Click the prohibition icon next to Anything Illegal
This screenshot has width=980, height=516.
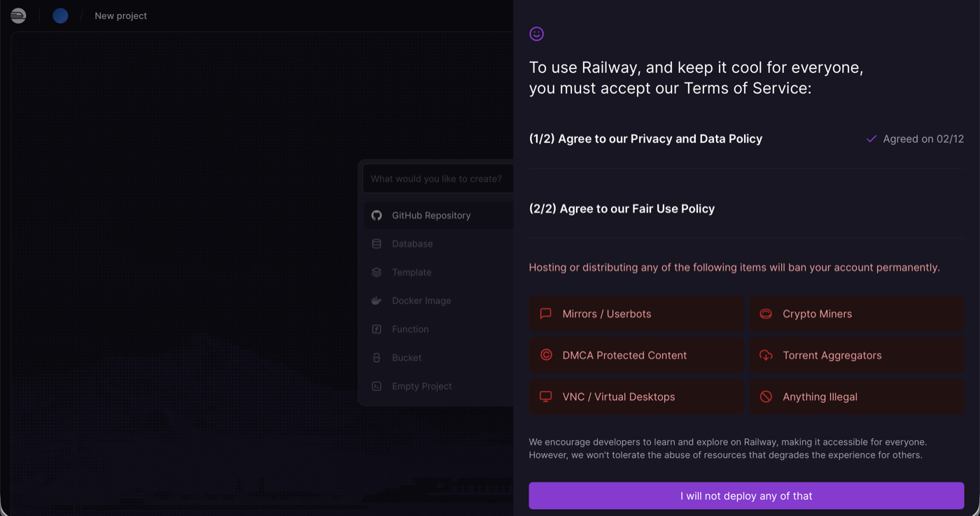766,396
